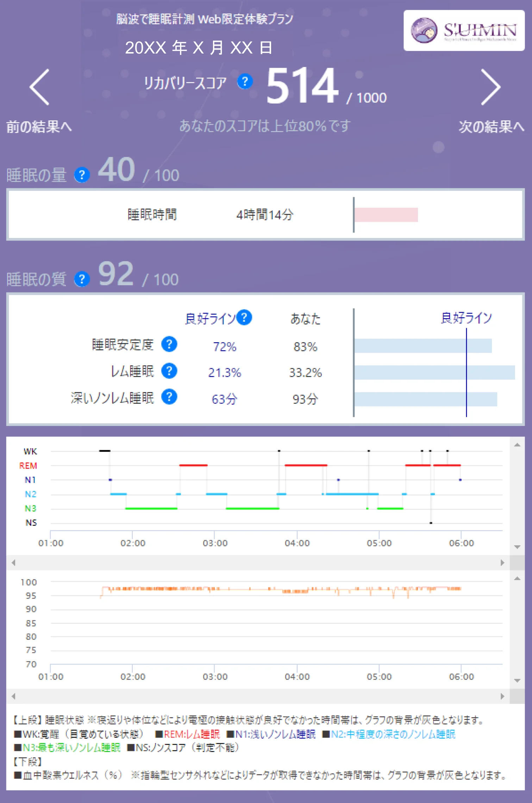The height and width of the screenshot is (803, 532).
Task: Go to next result with right chevron
Action: pyautogui.click(x=491, y=87)
